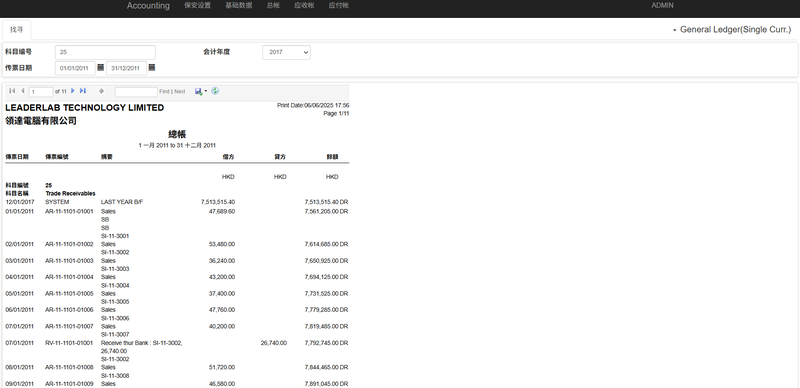Viewport: 800px width, 388px height.
Task: Click LAST YEAR B/F description
Action: coord(122,202)
